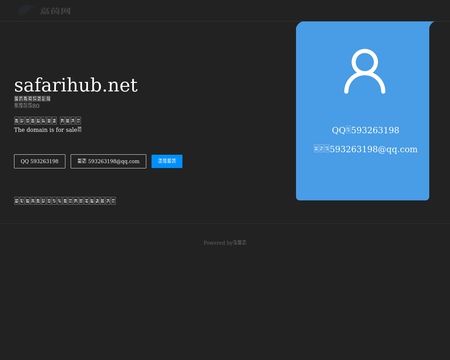
Task: Click the blue button beside the email button
Action: click(167, 161)
